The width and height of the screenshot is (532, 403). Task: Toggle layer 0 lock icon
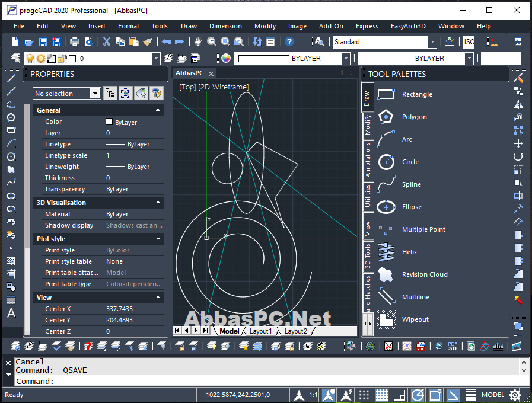62,59
